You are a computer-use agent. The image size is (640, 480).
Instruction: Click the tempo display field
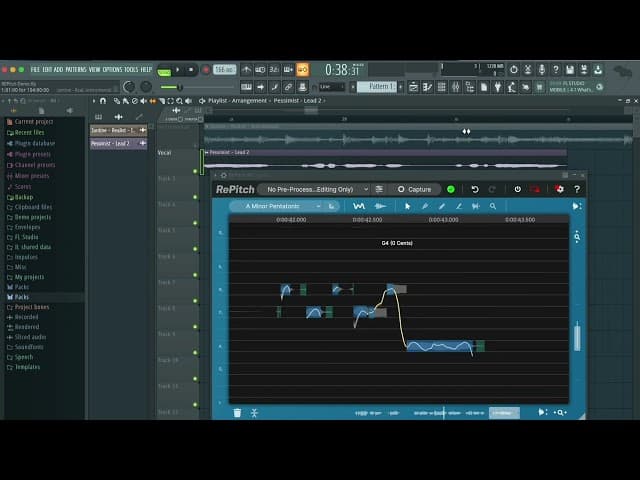point(224,70)
